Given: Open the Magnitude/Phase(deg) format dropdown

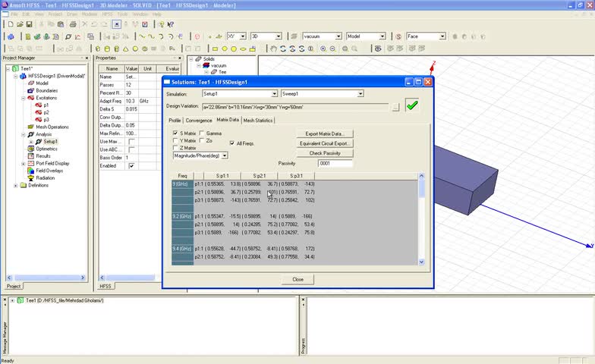Looking at the screenshot, I should click(x=225, y=155).
